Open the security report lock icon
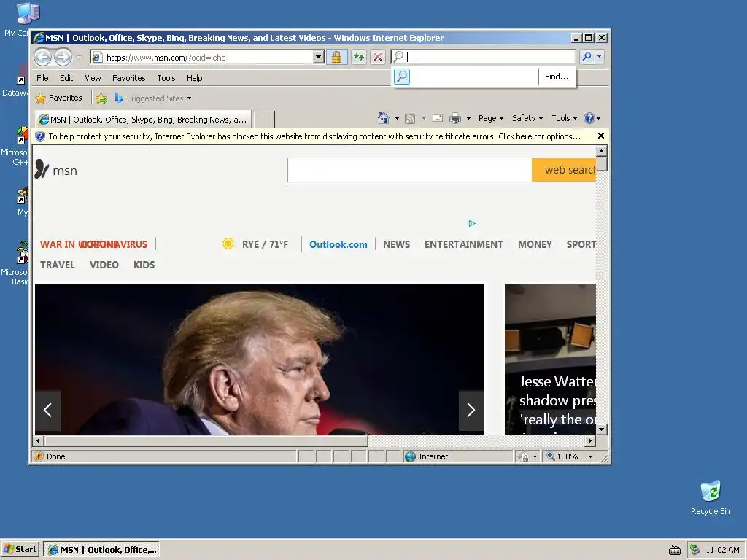Screen dimensions: 747x560 (336, 57)
